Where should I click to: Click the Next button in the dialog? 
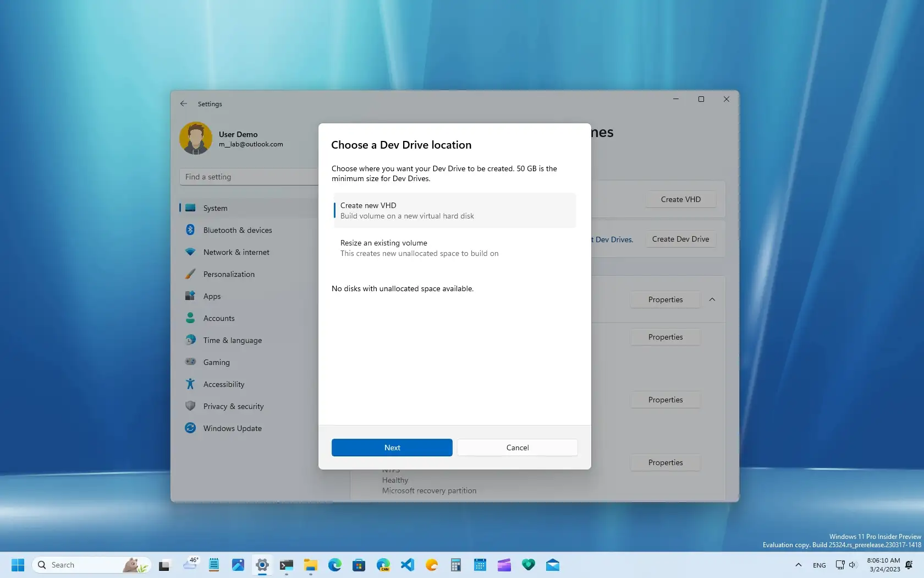click(x=392, y=448)
